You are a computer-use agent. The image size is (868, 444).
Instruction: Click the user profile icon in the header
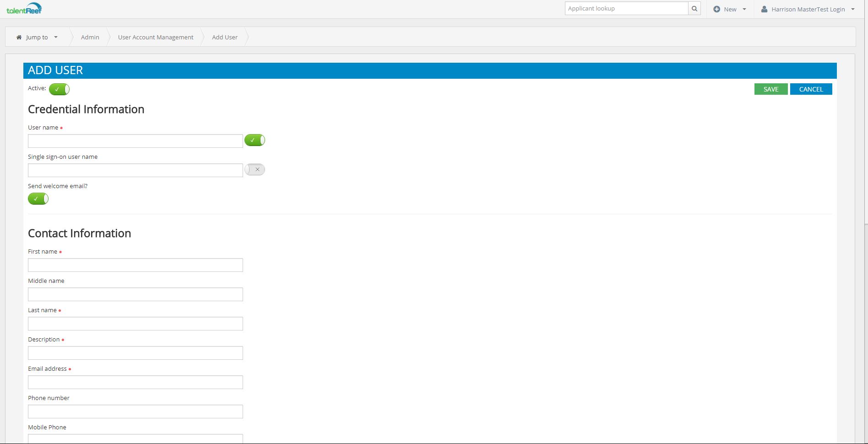[764, 9]
